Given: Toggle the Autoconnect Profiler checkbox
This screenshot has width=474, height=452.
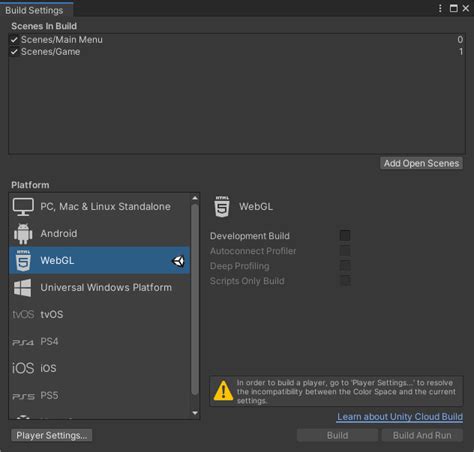Looking at the screenshot, I should point(345,251).
